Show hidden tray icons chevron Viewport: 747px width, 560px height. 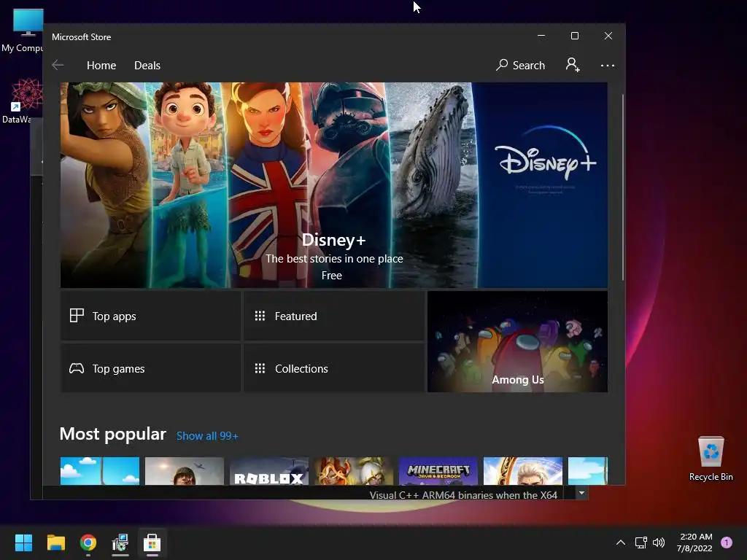620,542
